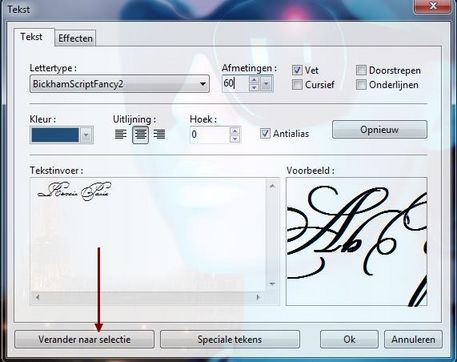Open Speciale tekens dialog button
Screen dimensions: 457x362
coord(230,339)
